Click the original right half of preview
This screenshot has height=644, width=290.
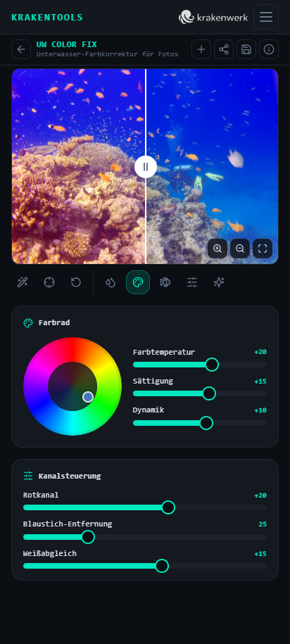pyautogui.click(x=213, y=166)
